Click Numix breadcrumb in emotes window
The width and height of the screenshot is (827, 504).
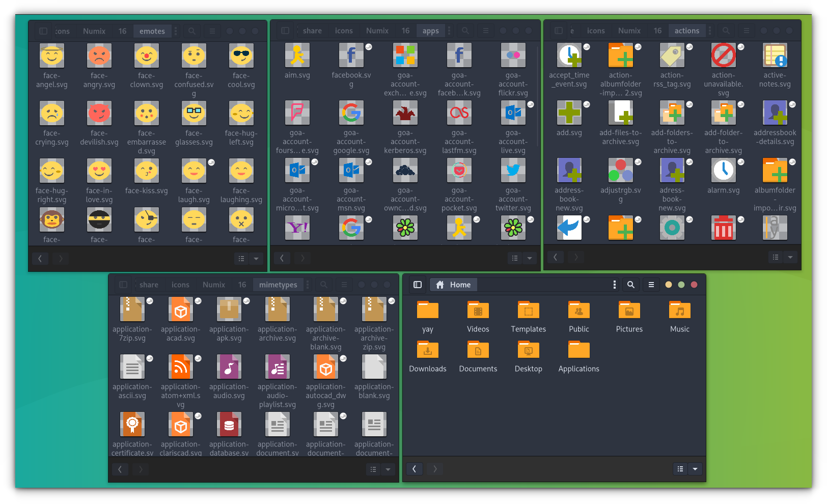[x=94, y=31]
